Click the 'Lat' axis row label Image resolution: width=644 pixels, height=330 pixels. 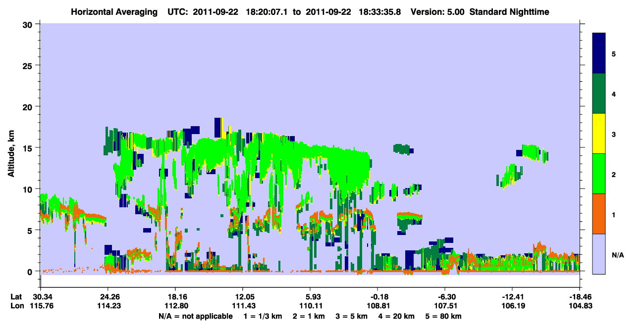click(16, 297)
